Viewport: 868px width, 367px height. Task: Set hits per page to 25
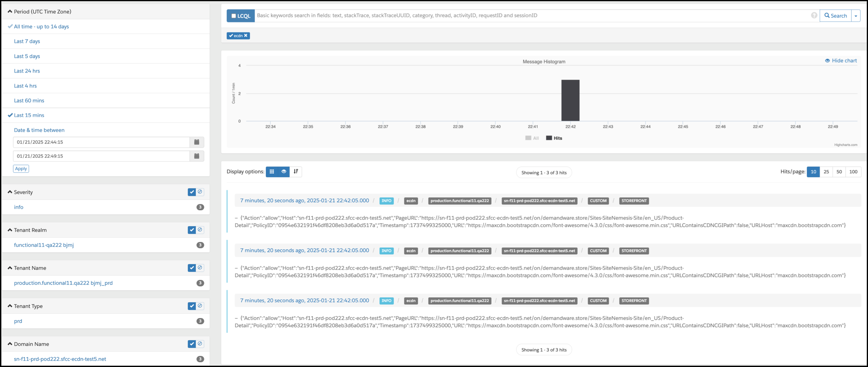coord(826,172)
